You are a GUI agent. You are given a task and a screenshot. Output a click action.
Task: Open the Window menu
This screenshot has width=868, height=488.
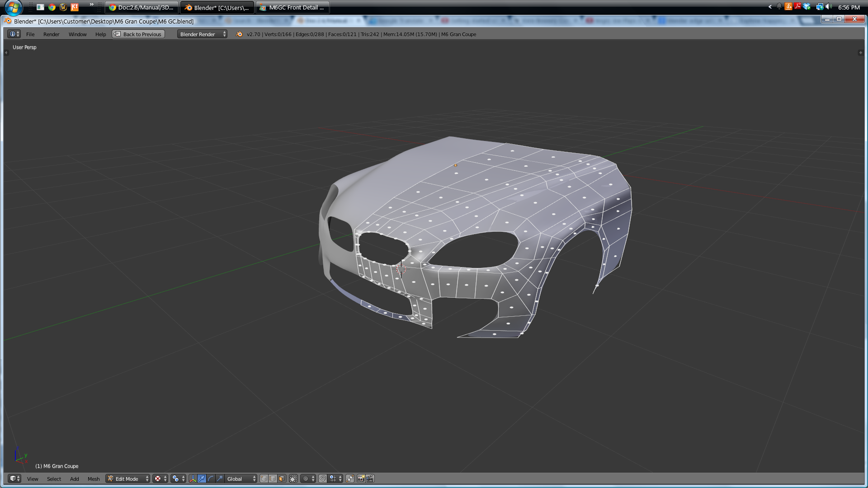[77, 34]
